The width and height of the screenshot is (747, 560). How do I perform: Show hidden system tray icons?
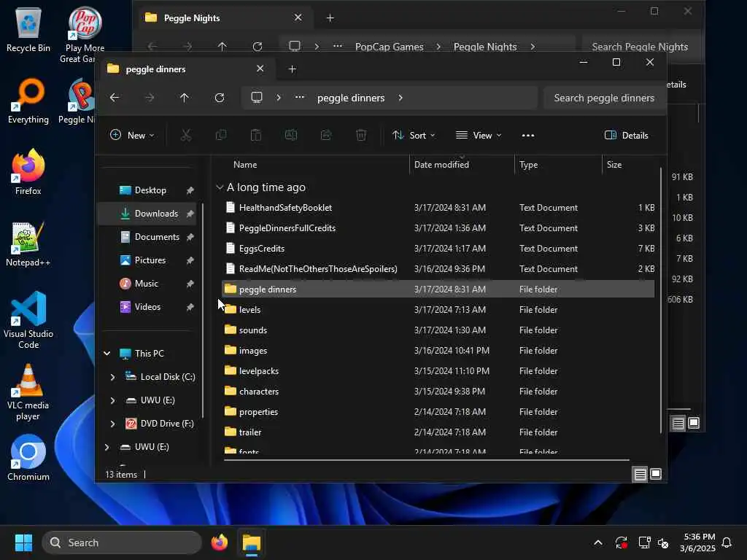(x=598, y=542)
